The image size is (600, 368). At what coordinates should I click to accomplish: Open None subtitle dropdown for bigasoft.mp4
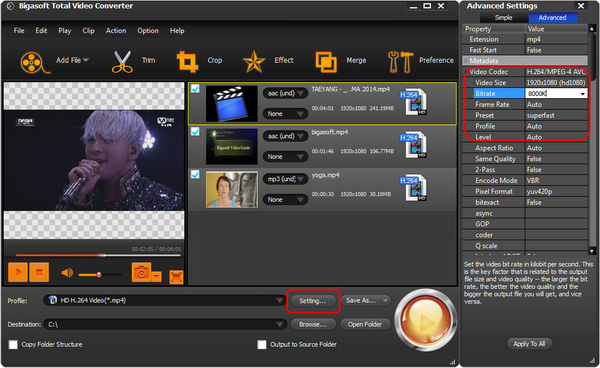point(285,156)
